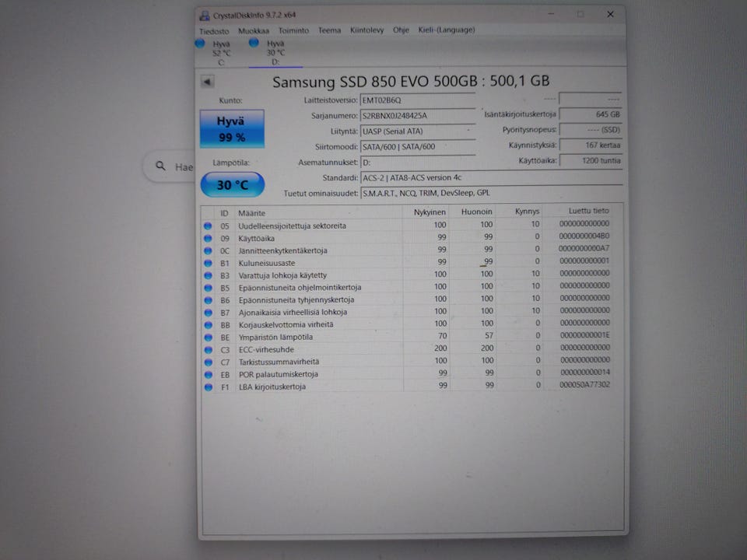This screenshot has height=560, width=747.
Task: Click the supported features field S.M.A.R.T., NCQ, TRIM
Action: tap(491, 193)
